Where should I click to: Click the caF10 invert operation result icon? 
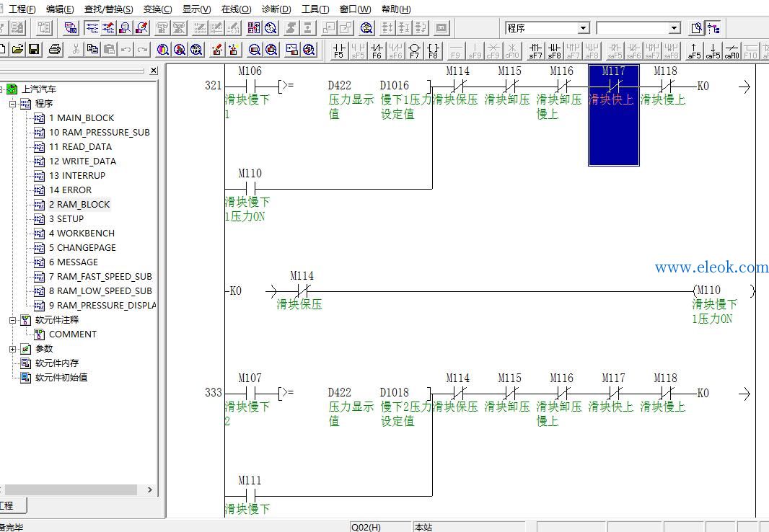(731, 50)
